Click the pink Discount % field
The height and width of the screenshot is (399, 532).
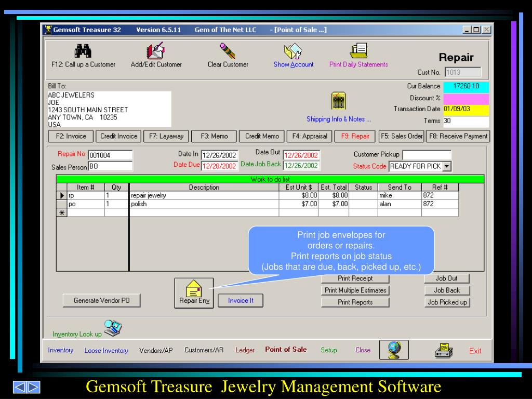click(466, 99)
